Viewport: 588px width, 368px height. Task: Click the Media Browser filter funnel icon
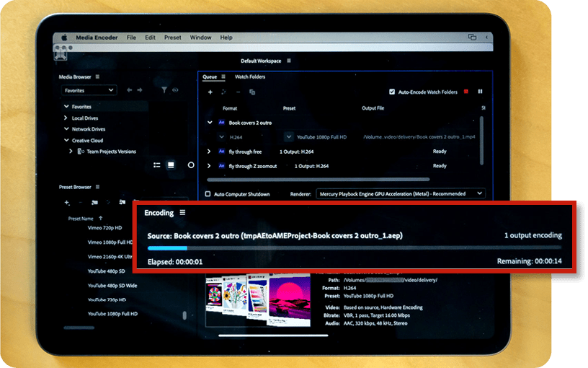tap(164, 90)
